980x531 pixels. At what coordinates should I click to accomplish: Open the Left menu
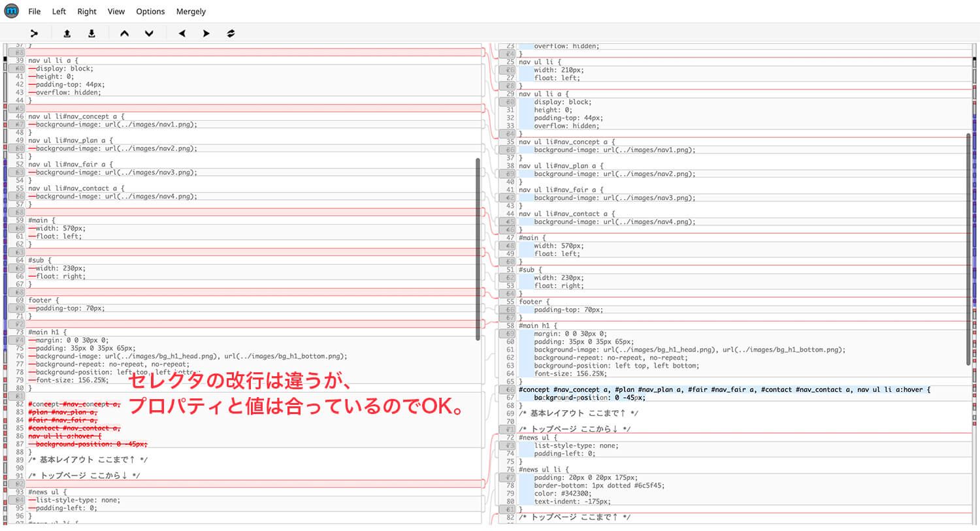(59, 12)
